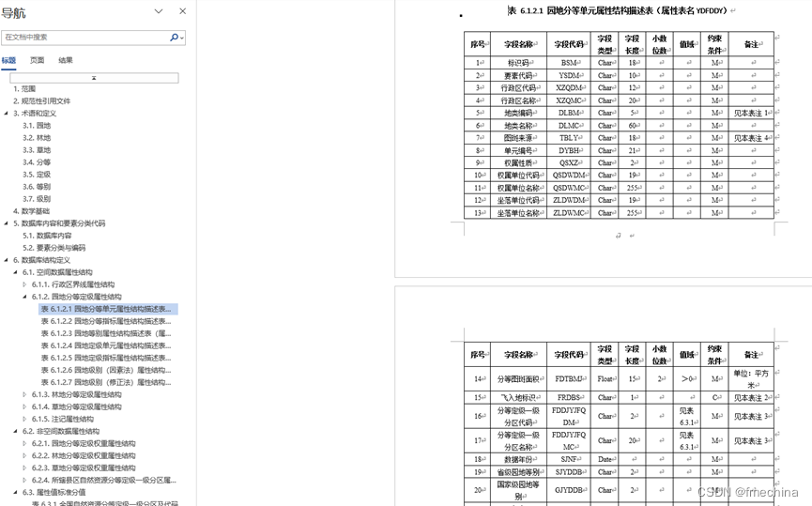
Task: Go to heading 5.2. 要素分类与编码
Action: [x=54, y=248]
